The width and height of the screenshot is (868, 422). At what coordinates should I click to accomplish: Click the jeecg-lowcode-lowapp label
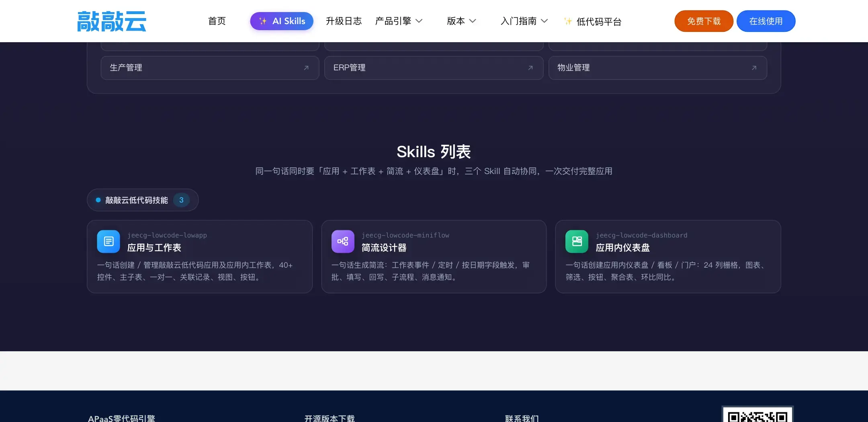click(x=167, y=235)
